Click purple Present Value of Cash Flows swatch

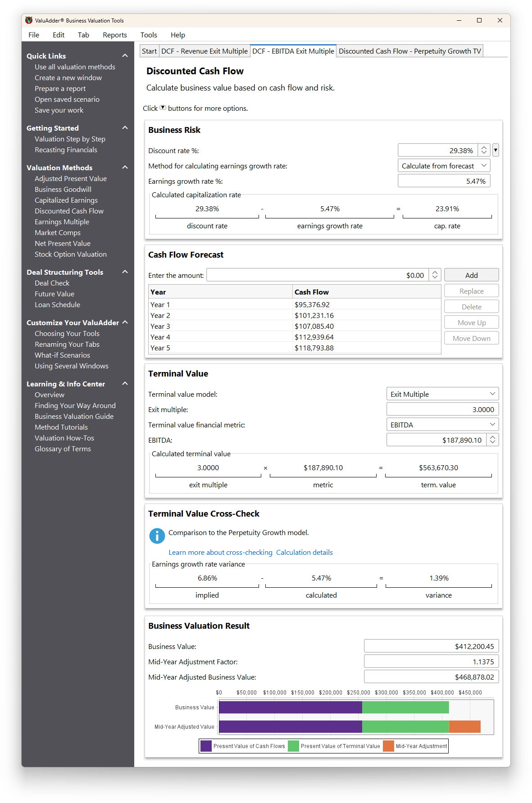click(x=206, y=746)
